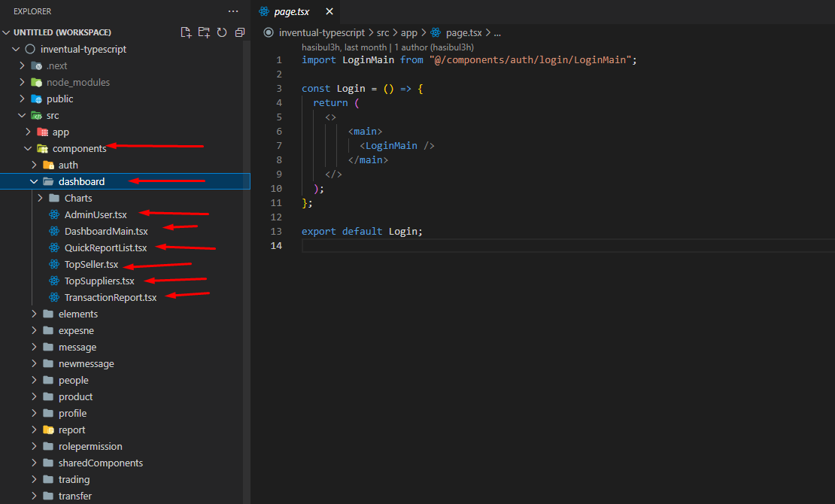Click the app breadcrumb segment
This screenshot has height=504, width=835.
409,32
